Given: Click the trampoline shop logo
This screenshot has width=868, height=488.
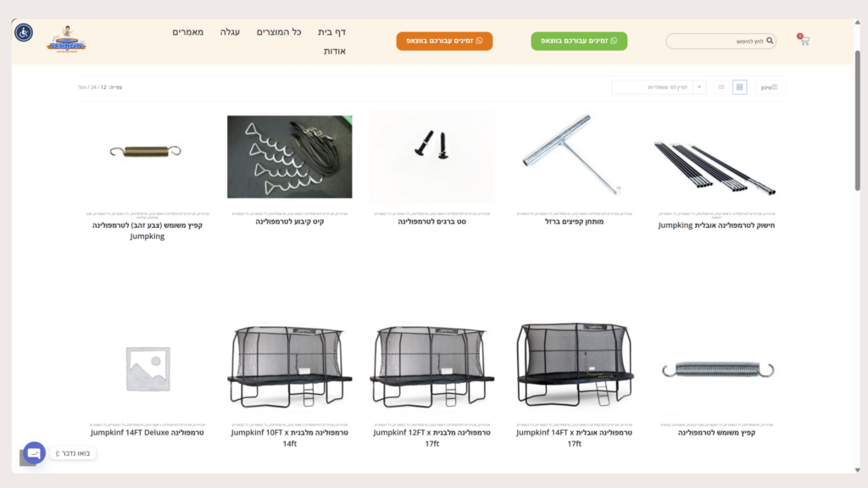Looking at the screenshot, I should (x=66, y=39).
